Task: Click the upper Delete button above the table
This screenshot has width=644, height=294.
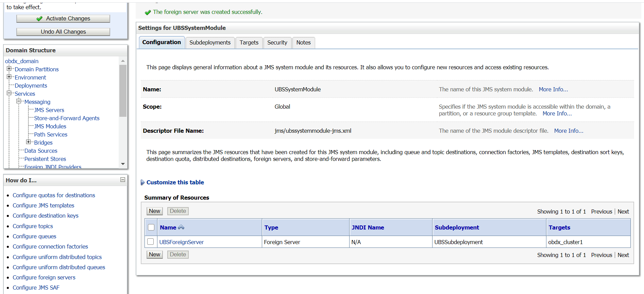Action: pyautogui.click(x=178, y=211)
